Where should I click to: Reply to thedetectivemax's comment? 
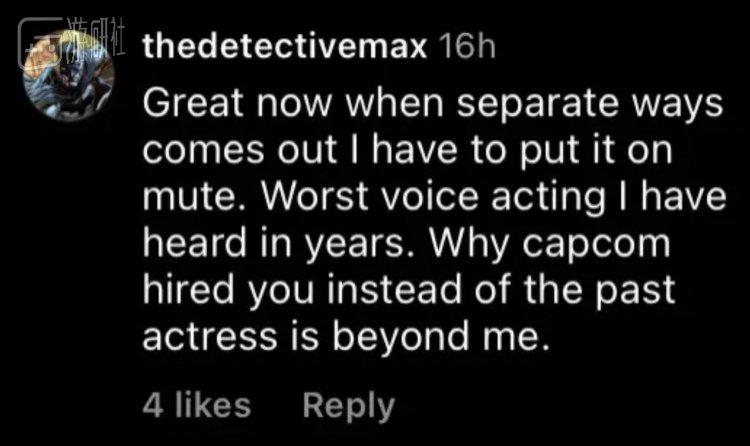tap(348, 405)
